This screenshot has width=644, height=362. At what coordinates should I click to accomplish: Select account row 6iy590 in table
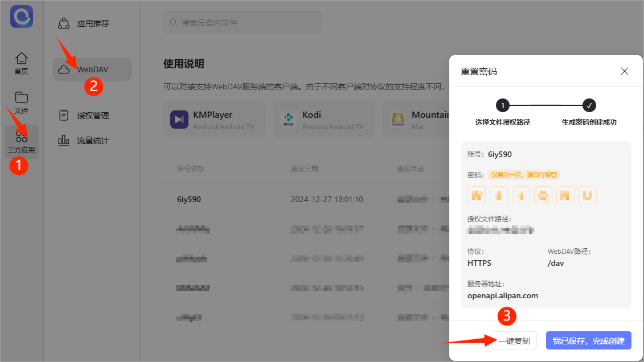click(x=306, y=199)
